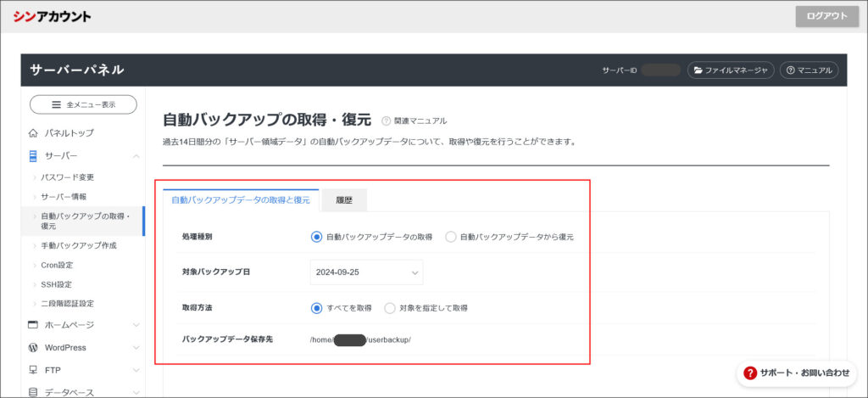Open the 関連マニュアル link
The image size is (868, 398).
coord(420,121)
